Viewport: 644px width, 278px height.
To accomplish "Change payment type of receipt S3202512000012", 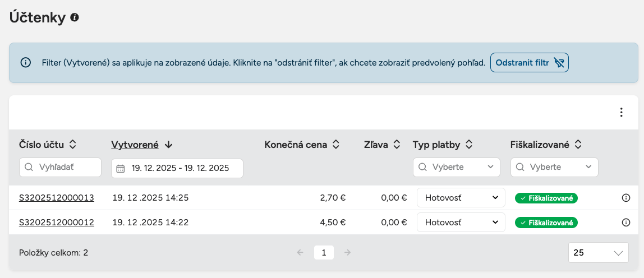I will click(x=458, y=223).
